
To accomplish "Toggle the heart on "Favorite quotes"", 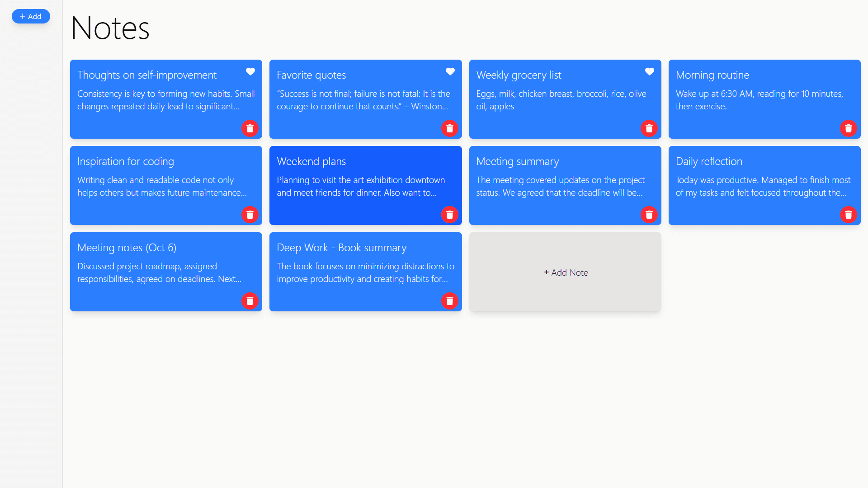I will point(450,71).
